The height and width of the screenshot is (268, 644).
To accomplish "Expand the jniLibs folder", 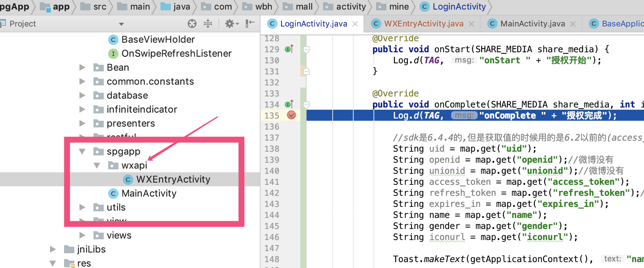I will click(x=53, y=250).
